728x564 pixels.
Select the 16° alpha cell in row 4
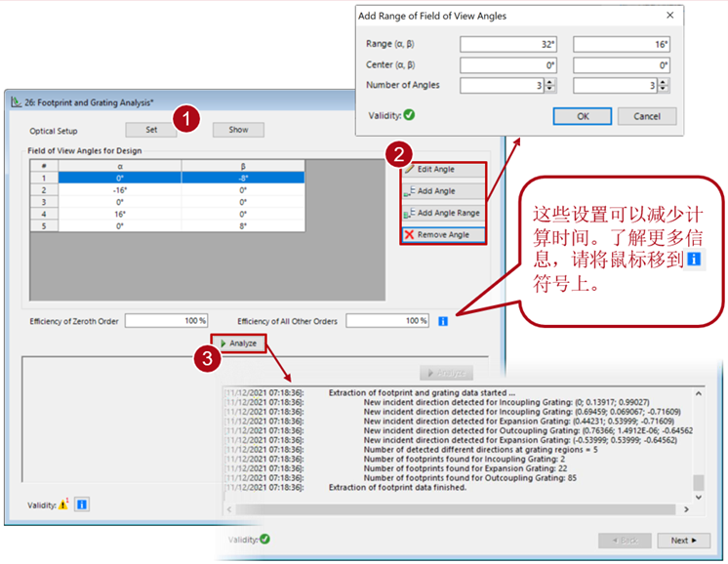tap(120, 215)
